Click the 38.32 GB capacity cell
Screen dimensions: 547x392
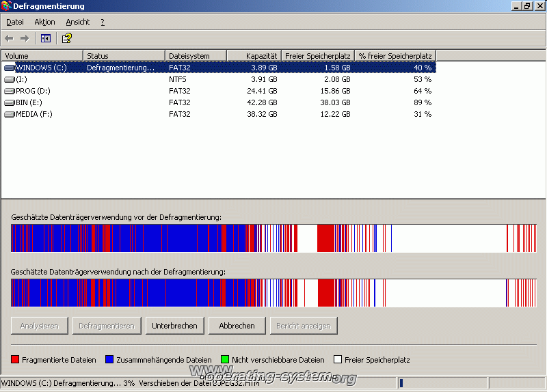tap(262, 114)
